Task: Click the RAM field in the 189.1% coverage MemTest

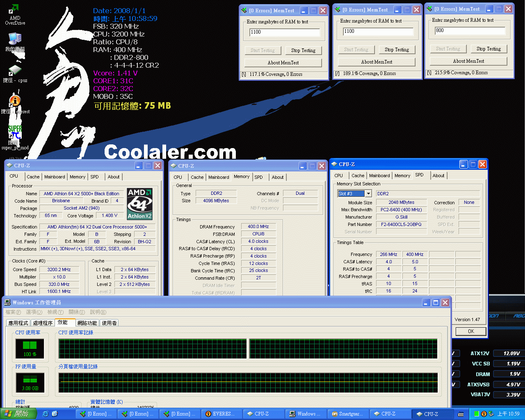Action: (x=378, y=31)
